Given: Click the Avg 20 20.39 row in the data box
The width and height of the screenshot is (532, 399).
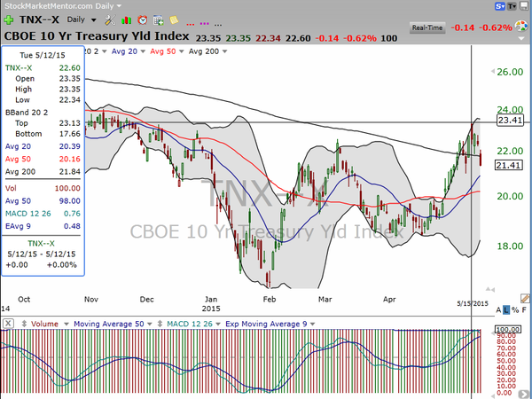Looking at the screenshot, I should click(43, 146).
